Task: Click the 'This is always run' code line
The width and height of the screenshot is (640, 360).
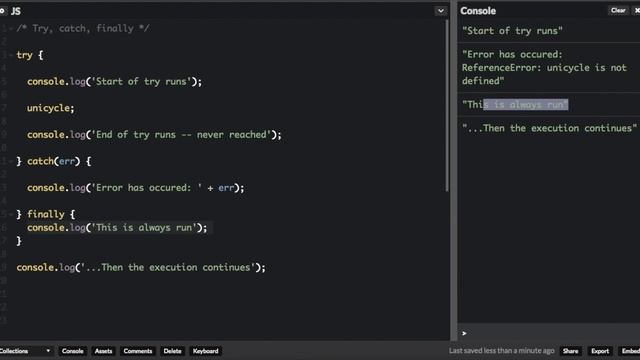Action: tap(117, 228)
